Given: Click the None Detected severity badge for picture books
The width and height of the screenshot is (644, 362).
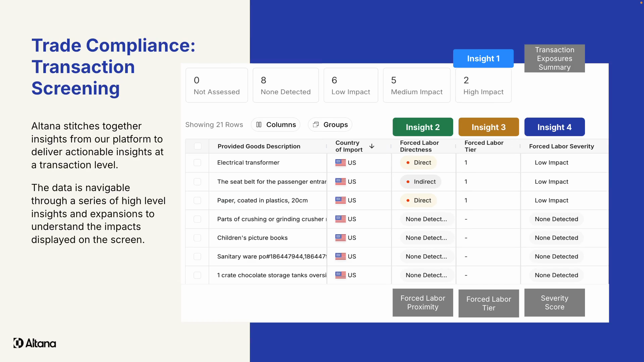Looking at the screenshot, I should (556, 238).
